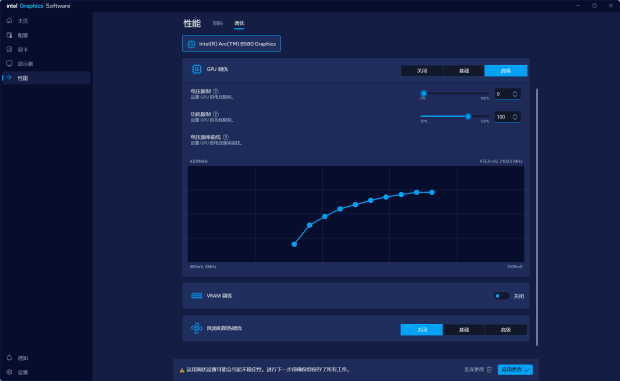Image resolution: width=620 pixels, height=381 pixels.
Task: Click the power limit value stepper arrows
Action: click(x=515, y=117)
